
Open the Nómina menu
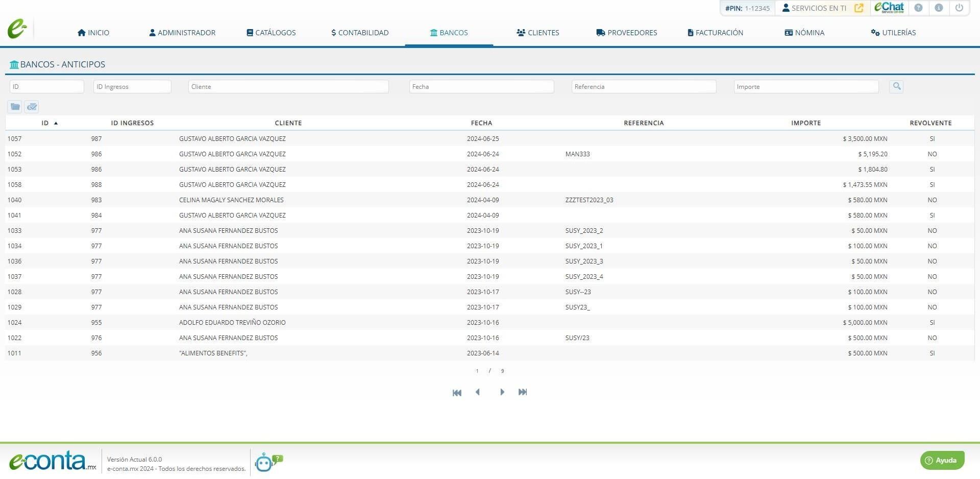tap(804, 33)
